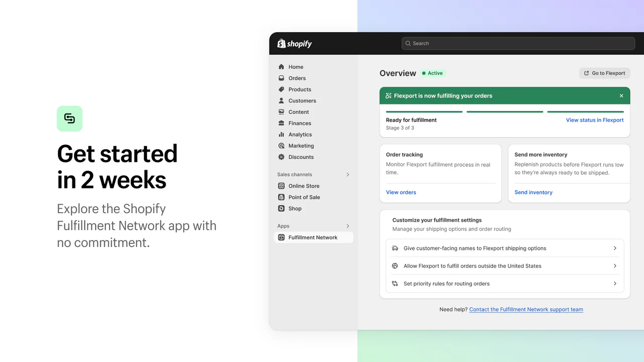Click the Finances bank icon
Viewport: 644px width, 362px height.
(x=281, y=123)
